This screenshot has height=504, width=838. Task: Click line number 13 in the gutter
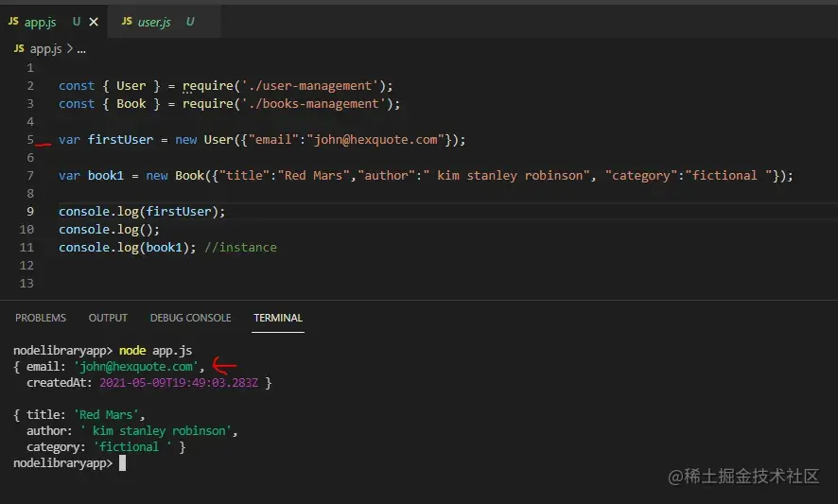[26, 284]
